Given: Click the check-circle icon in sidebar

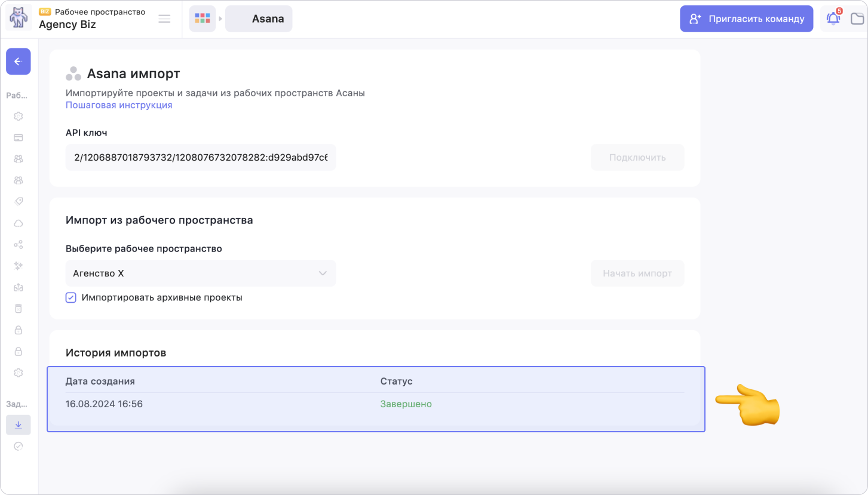Looking at the screenshot, I should tap(19, 446).
